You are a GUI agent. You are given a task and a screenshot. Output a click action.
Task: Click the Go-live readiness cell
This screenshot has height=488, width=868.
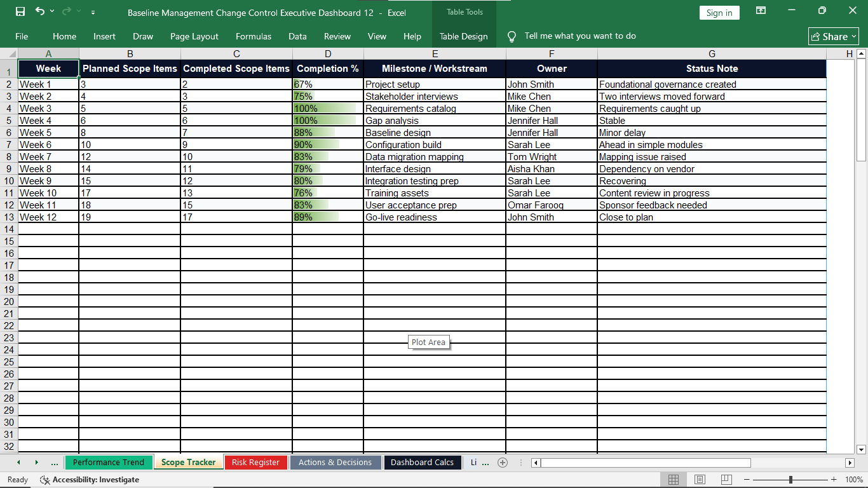(x=435, y=217)
